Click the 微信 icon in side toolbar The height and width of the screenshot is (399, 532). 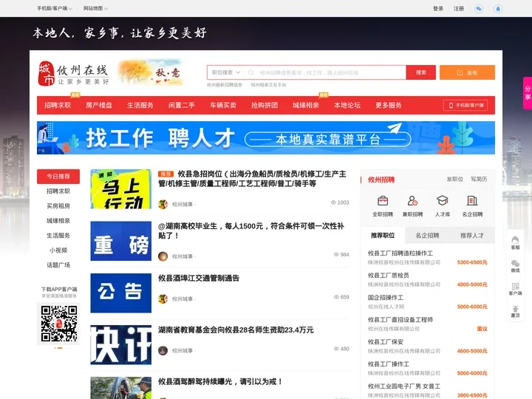(515, 263)
